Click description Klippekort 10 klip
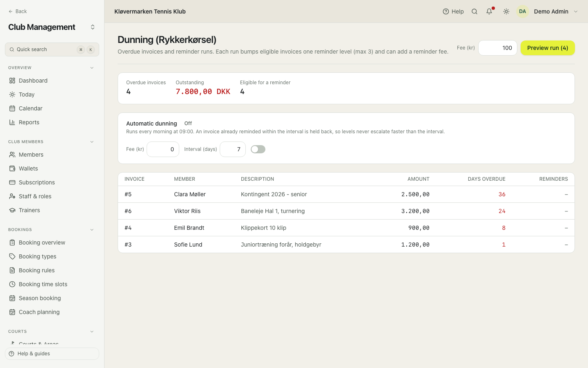 (263, 228)
